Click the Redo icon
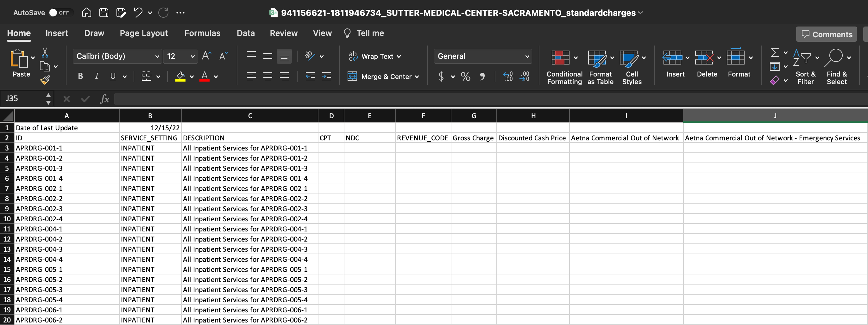This screenshot has width=868, height=325. pos(163,13)
